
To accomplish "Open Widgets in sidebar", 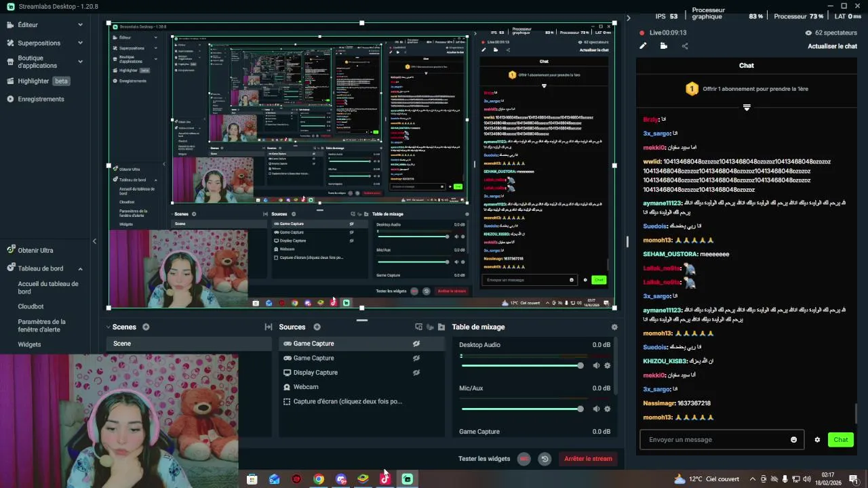I will tap(29, 344).
